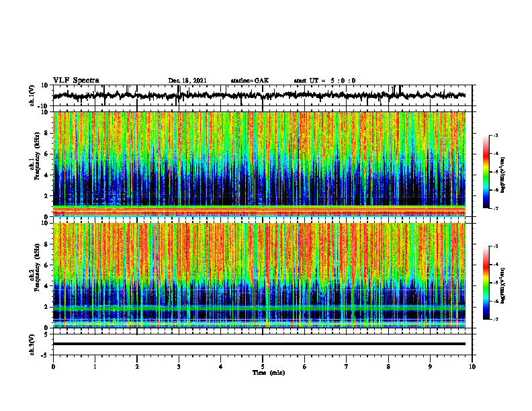532x411 pixels.
Task: Click the ch.1 color bar scale
Action: point(486,172)
